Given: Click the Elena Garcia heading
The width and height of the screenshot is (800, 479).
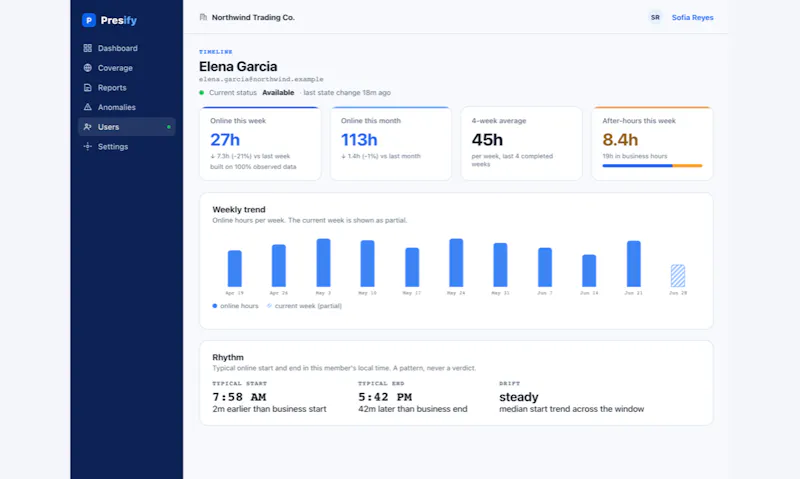Looking at the screenshot, I should point(238,66).
